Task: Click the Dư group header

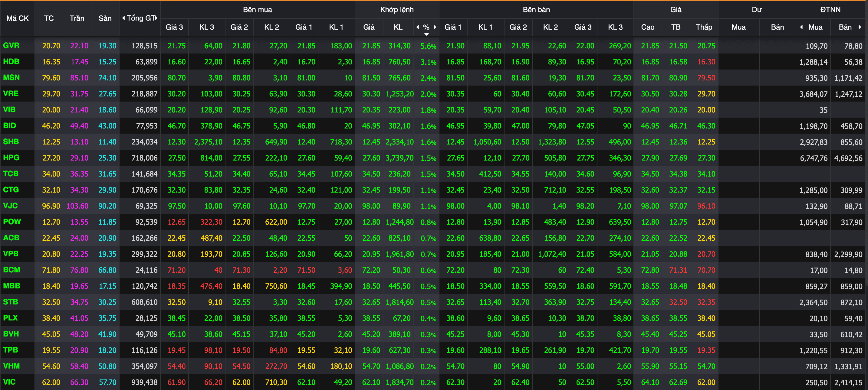Action: tap(757, 9)
